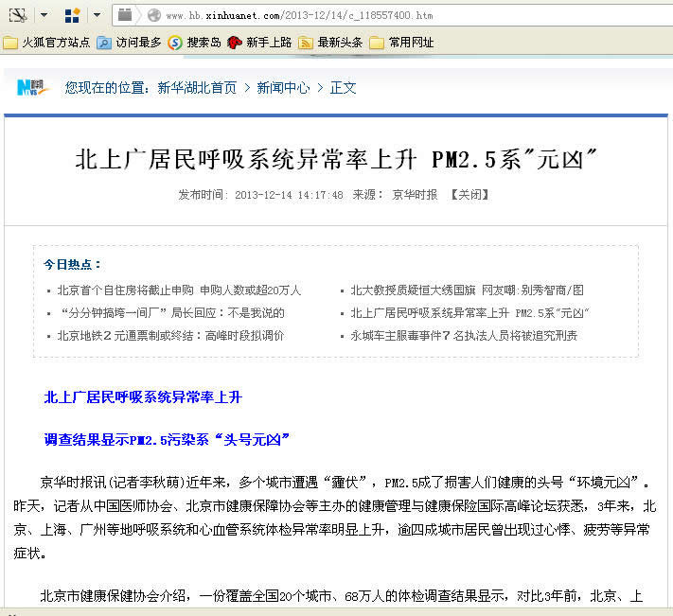Open hot topic 北大教授质疑恒大绣国旗
This screenshot has height=616, width=673.
tap(467, 290)
